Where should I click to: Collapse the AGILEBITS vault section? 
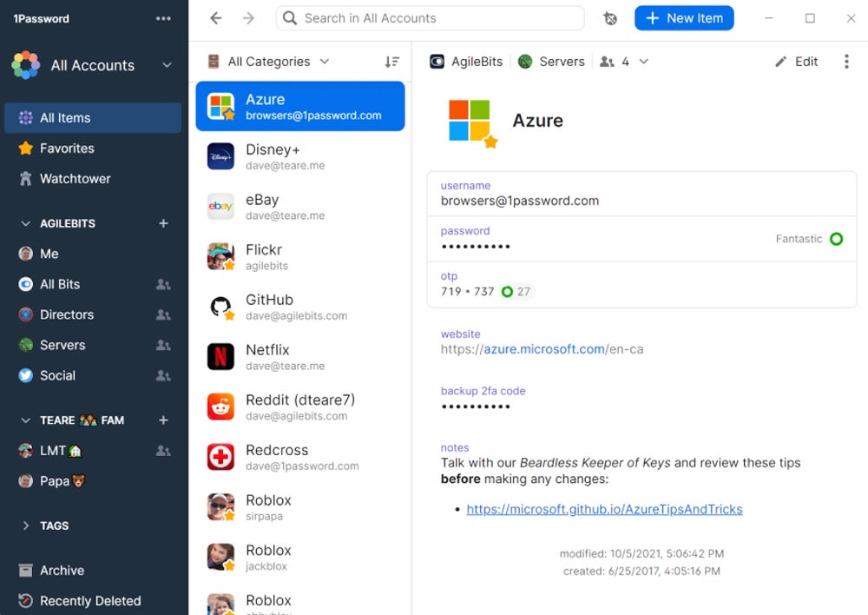click(x=26, y=223)
